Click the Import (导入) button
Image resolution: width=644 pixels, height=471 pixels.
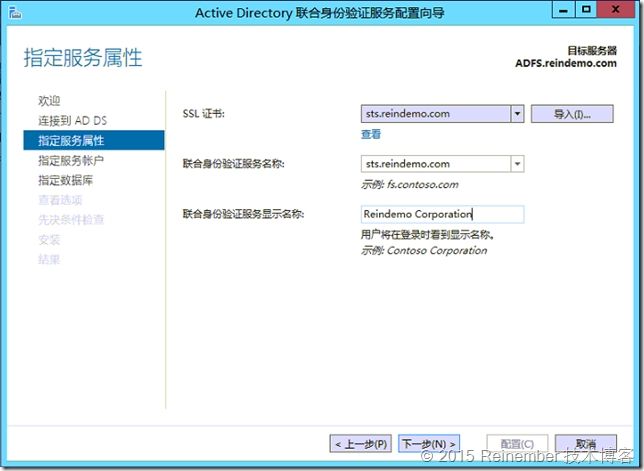572,114
